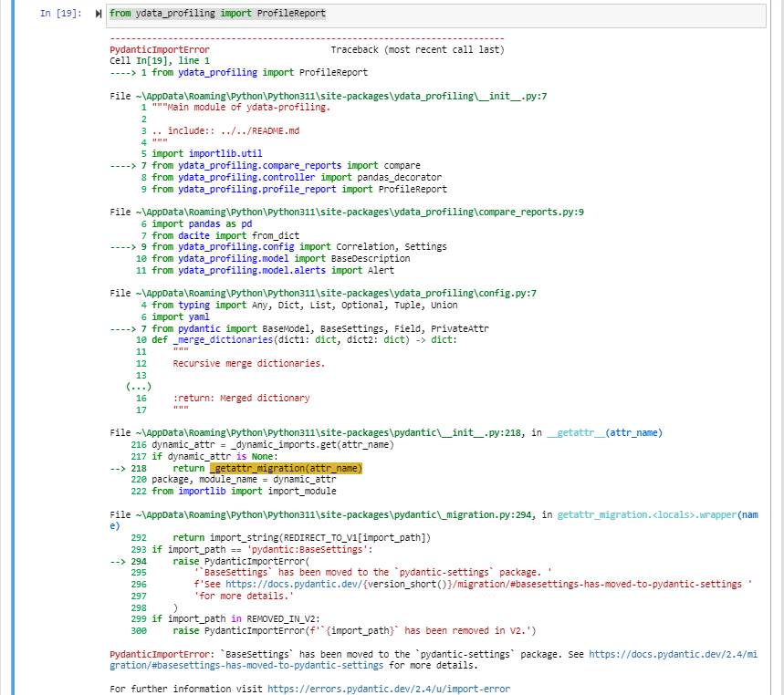Click the line 295 string about BaseSettings being moved
The image size is (784, 695).
coord(373,572)
